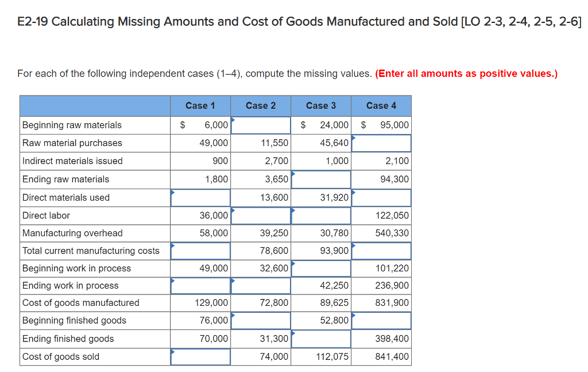Select the Direct materials used field for Case 1
This screenshot has height=372, width=588.
[x=200, y=197]
